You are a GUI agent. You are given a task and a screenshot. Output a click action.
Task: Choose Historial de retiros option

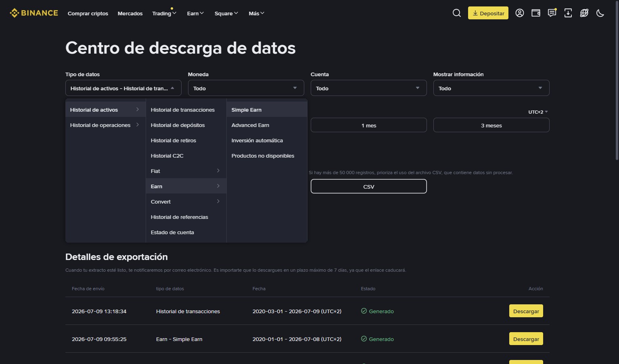pyautogui.click(x=186, y=140)
